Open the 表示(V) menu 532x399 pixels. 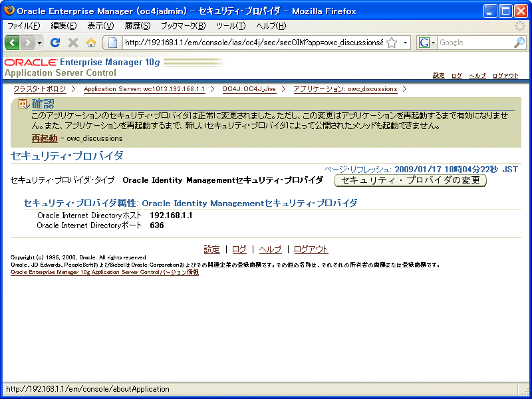100,26
